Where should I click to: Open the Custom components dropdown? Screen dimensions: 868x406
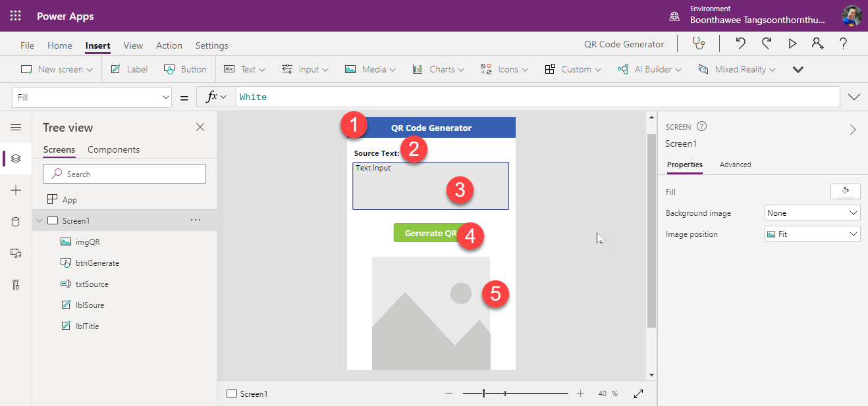[573, 69]
